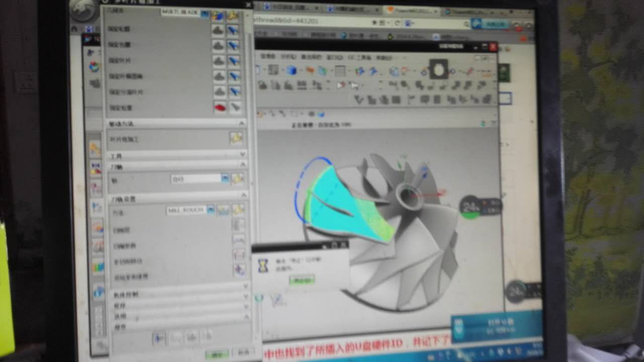Click the 24% floating monitor widget beside the NX window

480,207
